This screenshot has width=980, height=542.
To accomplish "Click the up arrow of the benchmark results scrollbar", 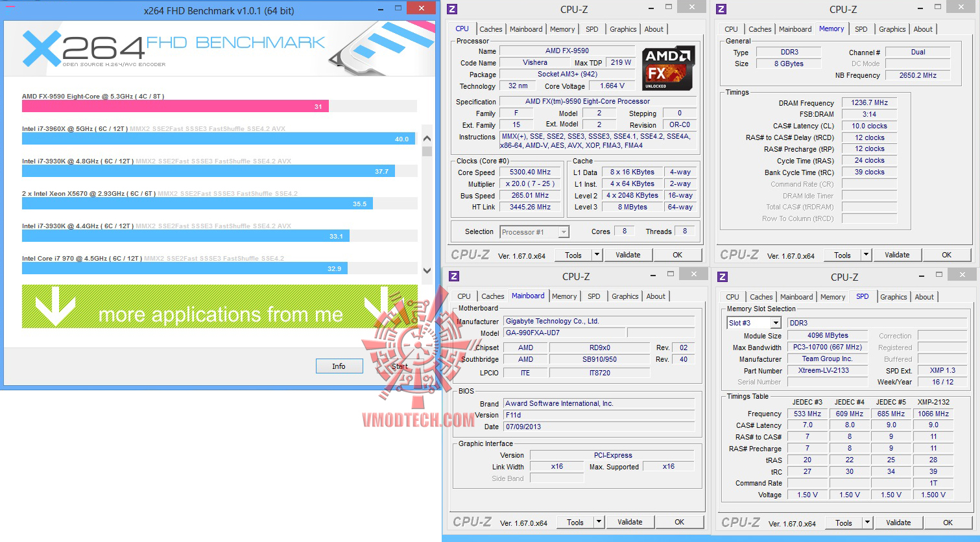I will (x=427, y=138).
